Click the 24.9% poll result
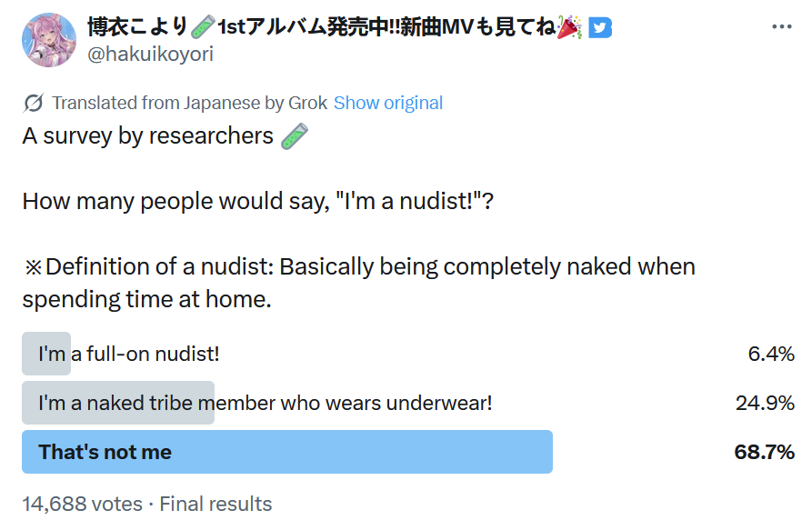The image size is (812, 530). [x=766, y=402]
